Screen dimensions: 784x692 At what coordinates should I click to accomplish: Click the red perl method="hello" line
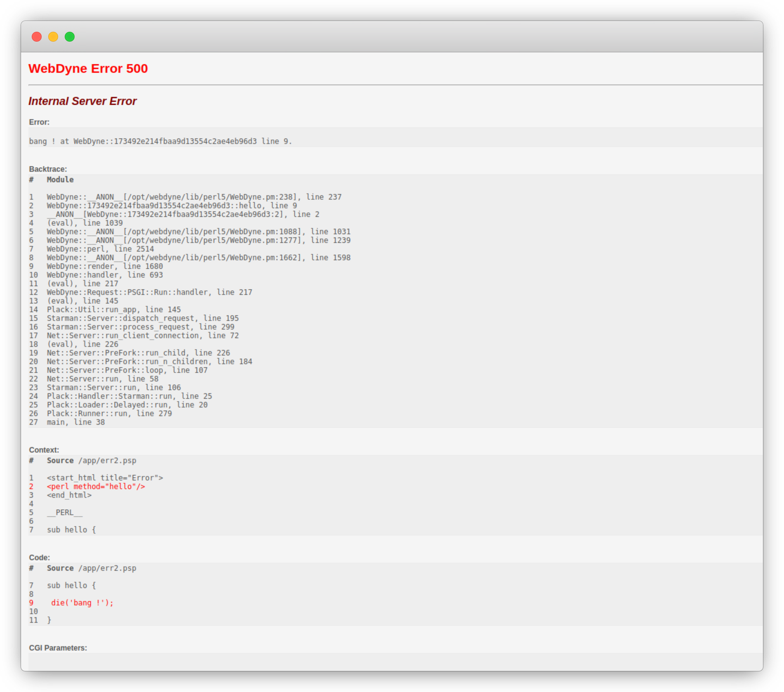[96, 487]
